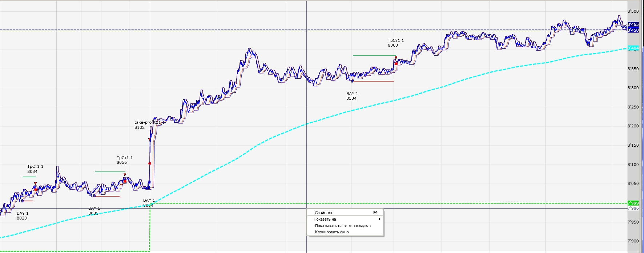The image size is (644, 253).
Task: Click the 8'450 blue price tag
Action: (x=633, y=30)
